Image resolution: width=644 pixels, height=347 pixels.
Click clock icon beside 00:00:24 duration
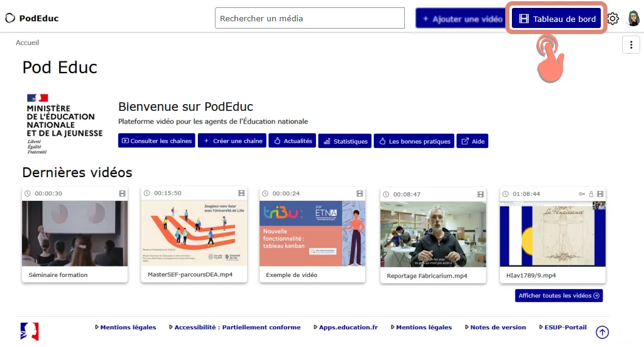265,194
